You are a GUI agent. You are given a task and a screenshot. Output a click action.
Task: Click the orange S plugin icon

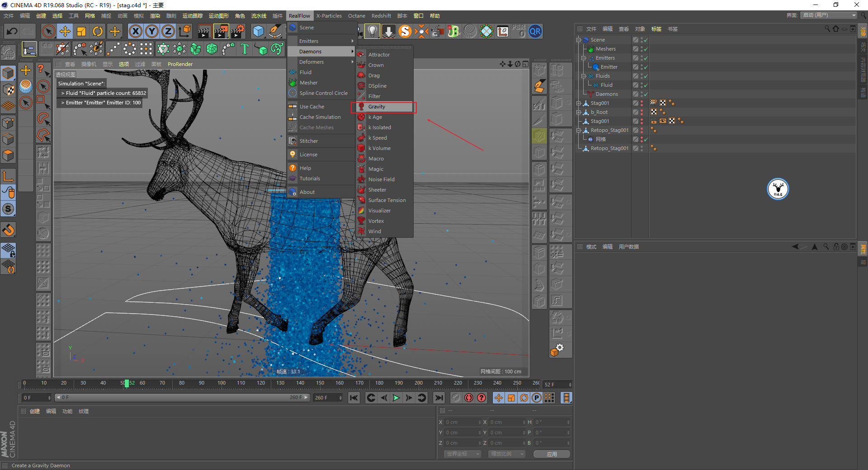coord(405,32)
